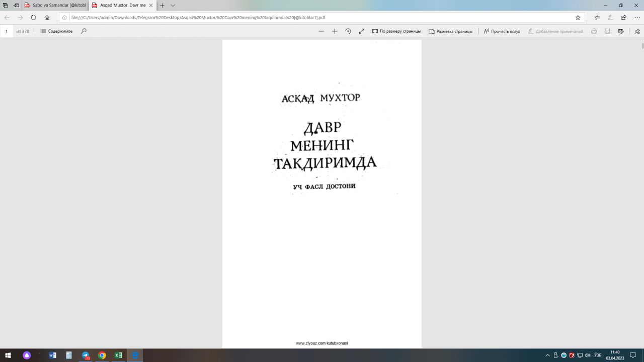The height and width of the screenshot is (362, 644).
Task: Open the Home page button
Action: [x=47, y=17]
